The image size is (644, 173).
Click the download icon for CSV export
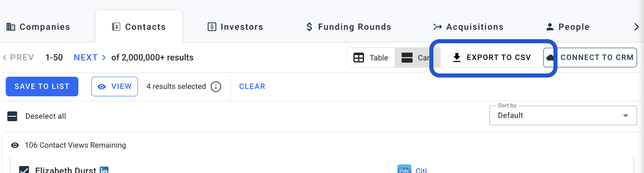pos(457,58)
